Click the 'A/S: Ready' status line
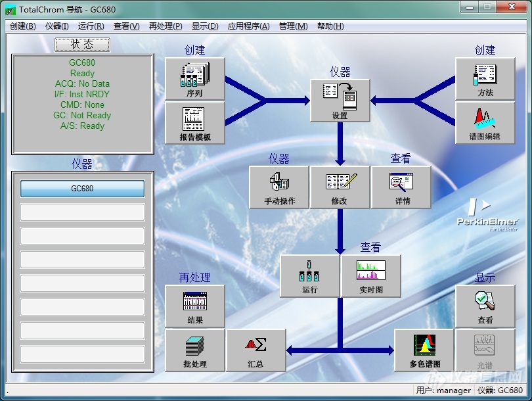 pyautogui.click(x=83, y=126)
